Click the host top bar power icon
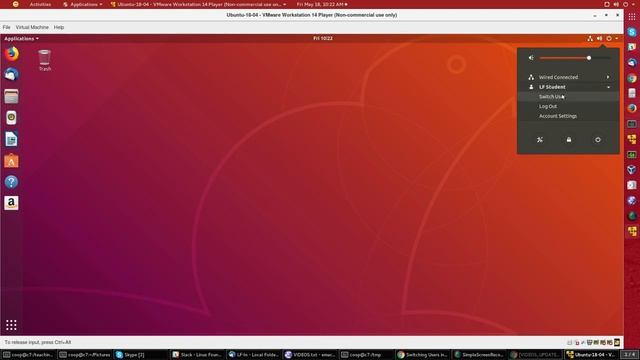The width and height of the screenshot is (640, 360). click(625, 4)
